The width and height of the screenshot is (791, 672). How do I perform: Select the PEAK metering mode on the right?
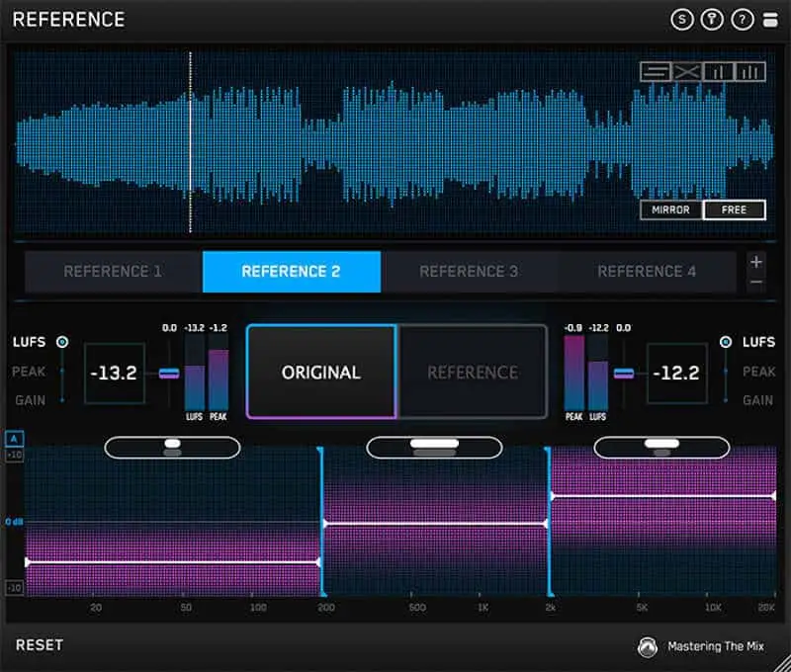point(756,372)
